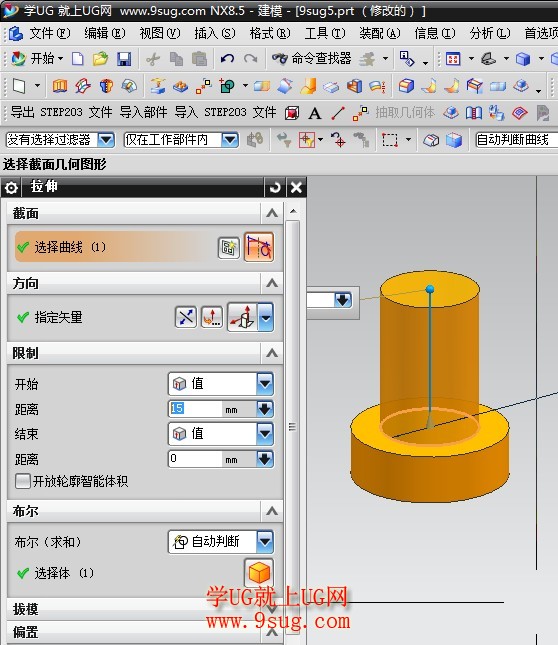This screenshot has width=558, height=645.
Task: Click the Sketch Section icon in dialog
Action: pyautogui.click(x=228, y=248)
